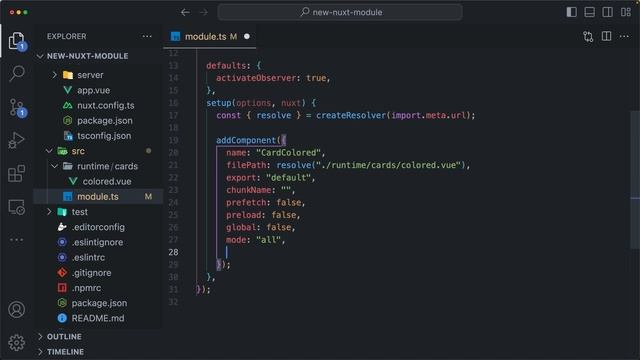Click line number 28 in gutter

pyautogui.click(x=173, y=252)
